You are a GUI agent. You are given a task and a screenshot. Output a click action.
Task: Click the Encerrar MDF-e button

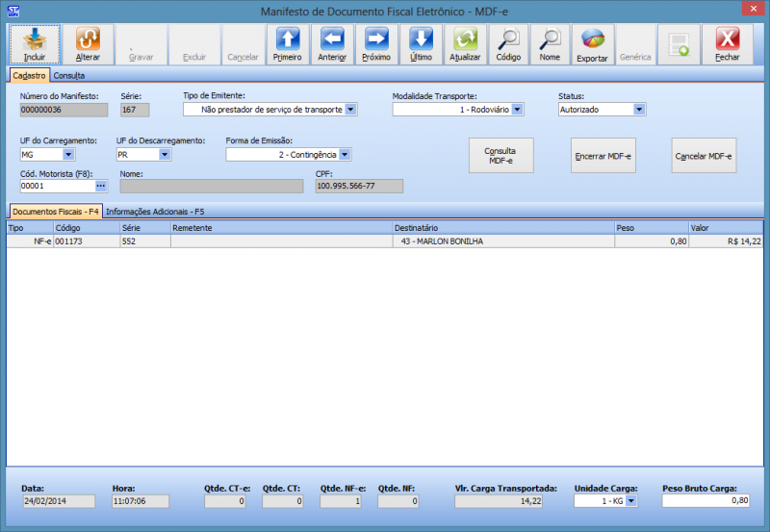pyautogui.click(x=603, y=156)
